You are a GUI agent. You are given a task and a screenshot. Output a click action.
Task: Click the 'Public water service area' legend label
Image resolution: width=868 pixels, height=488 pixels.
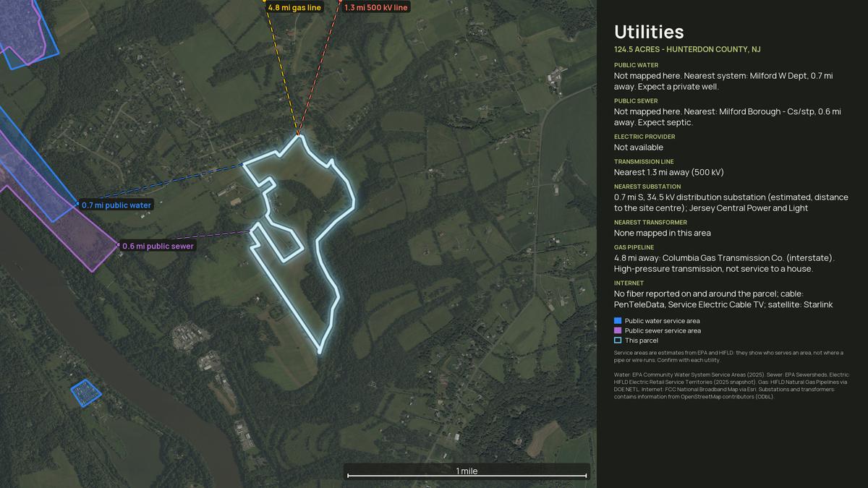tap(663, 321)
